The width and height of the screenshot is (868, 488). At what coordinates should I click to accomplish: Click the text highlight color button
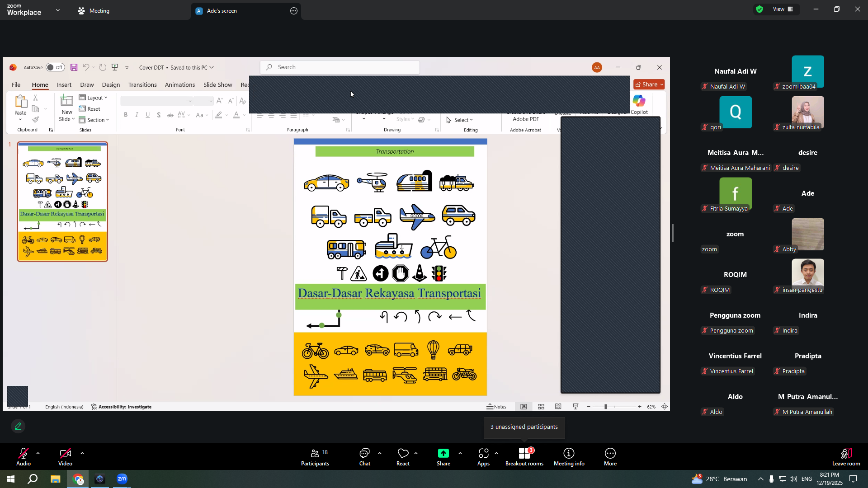click(219, 115)
